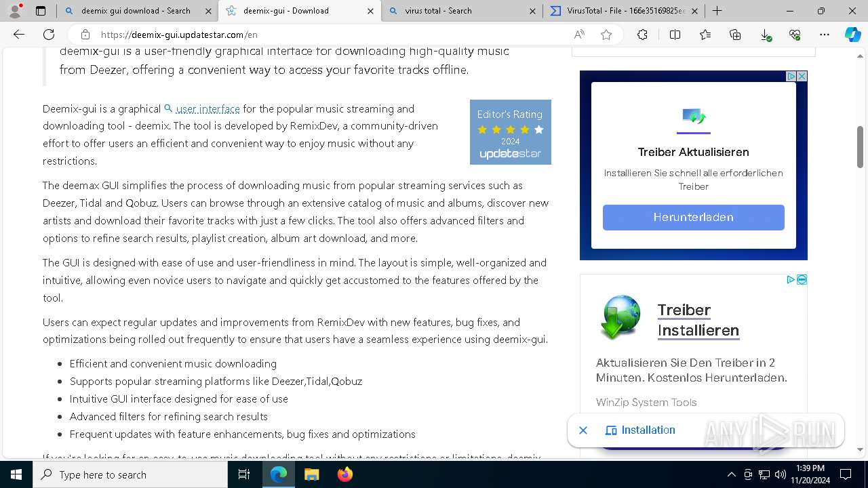
Task: Click the WinZip System Tools ad text
Action: tap(646, 403)
